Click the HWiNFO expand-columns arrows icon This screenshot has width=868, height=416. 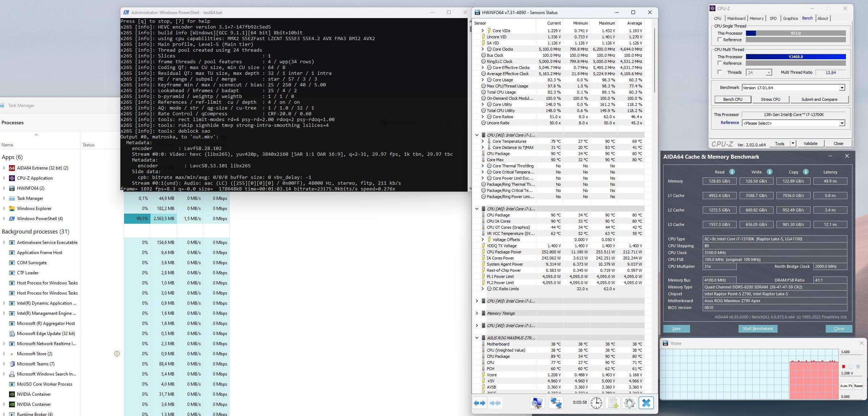pyautogui.click(x=480, y=403)
